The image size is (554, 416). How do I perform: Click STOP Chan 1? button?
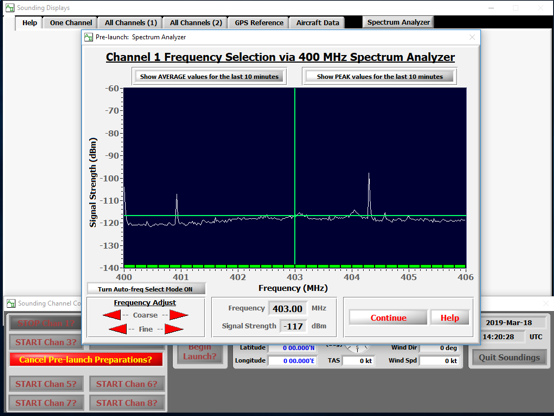tap(46, 323)
